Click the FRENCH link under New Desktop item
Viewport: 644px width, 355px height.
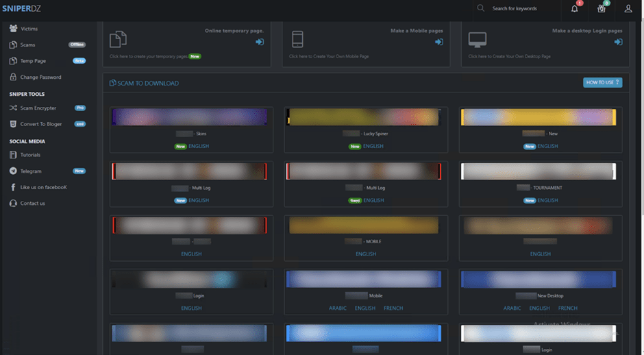568,308
